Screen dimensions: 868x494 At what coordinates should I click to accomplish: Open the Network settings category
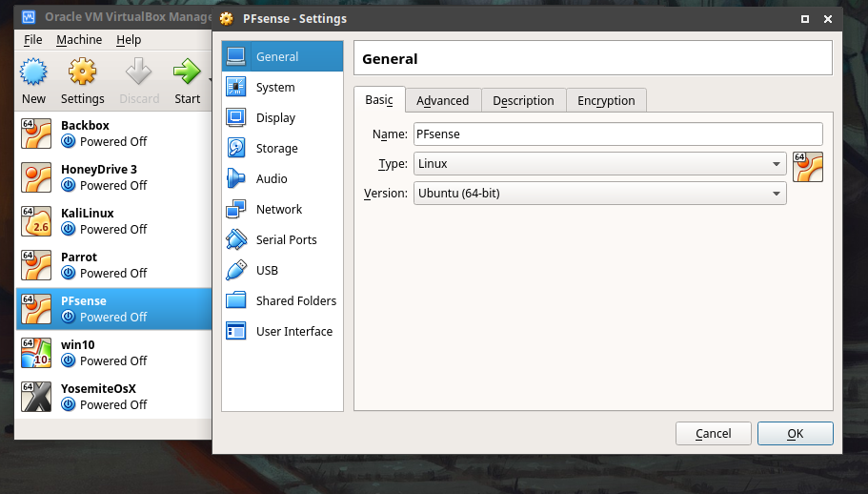[282, 209]
